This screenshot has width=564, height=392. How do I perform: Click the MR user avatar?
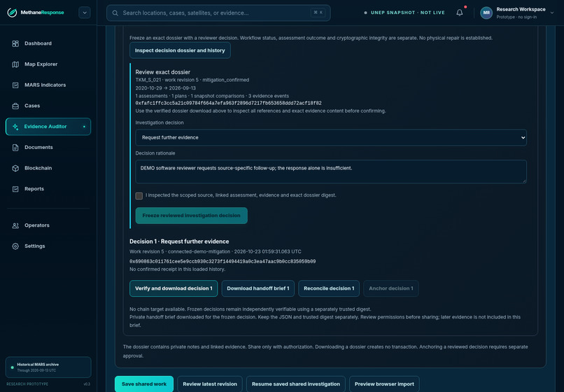coord(486,13)
